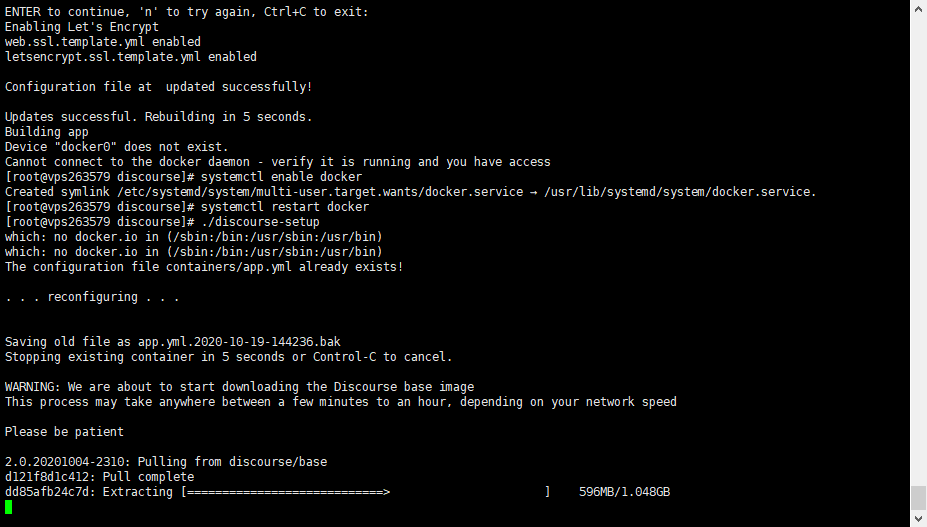
Task: Click the empty scrollbar track above the thumb
Action: (918, 250)
